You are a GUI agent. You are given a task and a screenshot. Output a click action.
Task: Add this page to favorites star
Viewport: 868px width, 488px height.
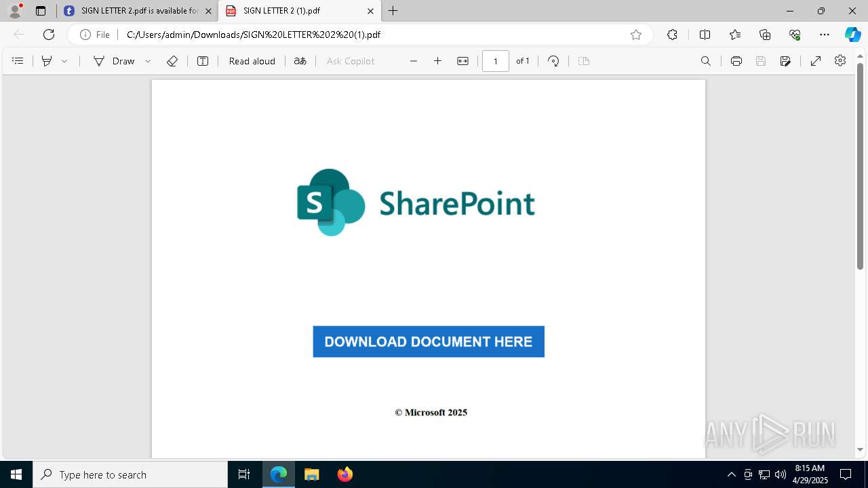tap(636, 35)
